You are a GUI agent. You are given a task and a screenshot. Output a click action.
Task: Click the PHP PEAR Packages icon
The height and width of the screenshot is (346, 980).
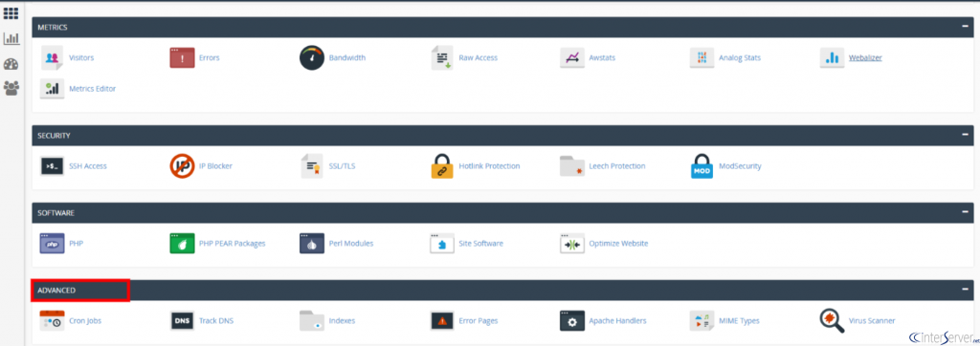click(182, 244)
